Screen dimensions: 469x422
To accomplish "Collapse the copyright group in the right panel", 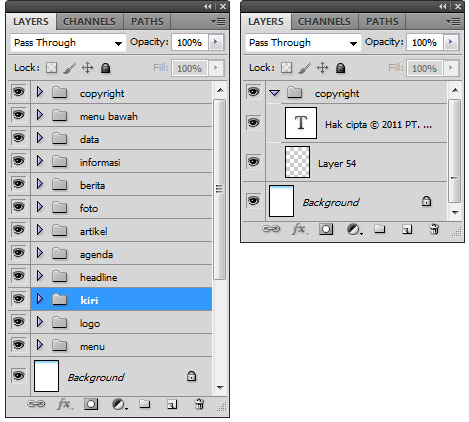I will (275, 93).
